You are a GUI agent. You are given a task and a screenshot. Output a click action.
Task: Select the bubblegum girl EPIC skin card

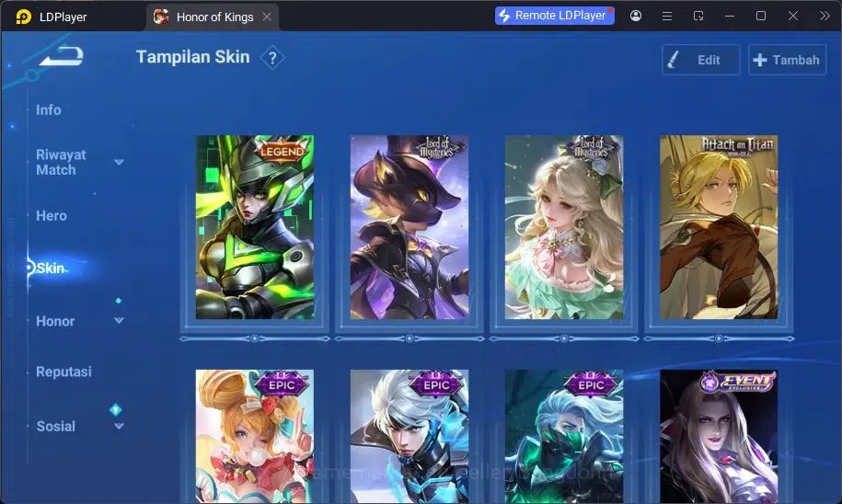pos(255,436)
